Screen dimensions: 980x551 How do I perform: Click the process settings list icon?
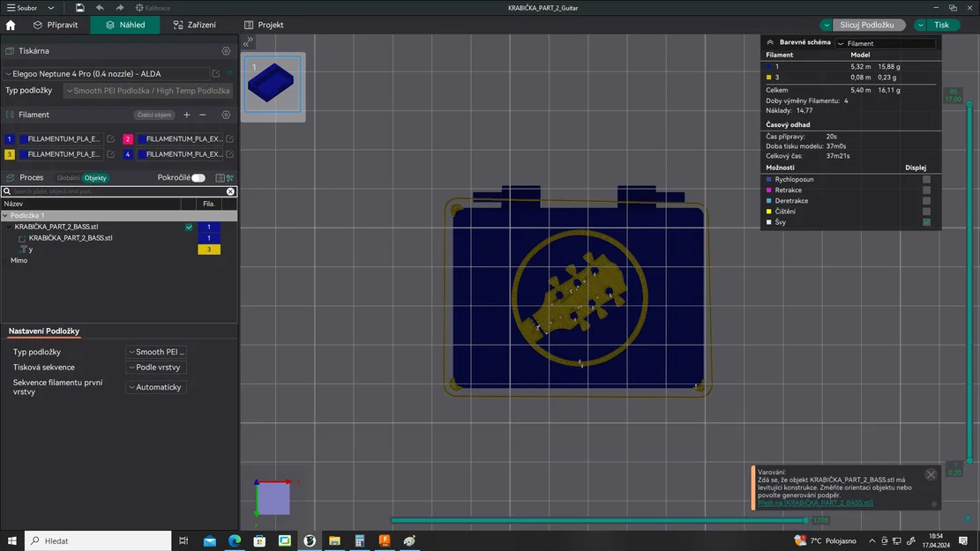pyautogui.click(x=220, y=178)
